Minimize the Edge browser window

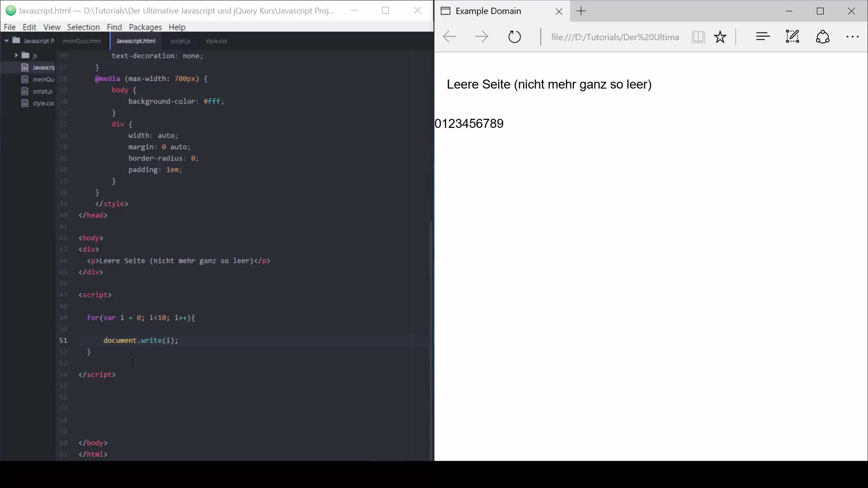[x=790, y=11]
